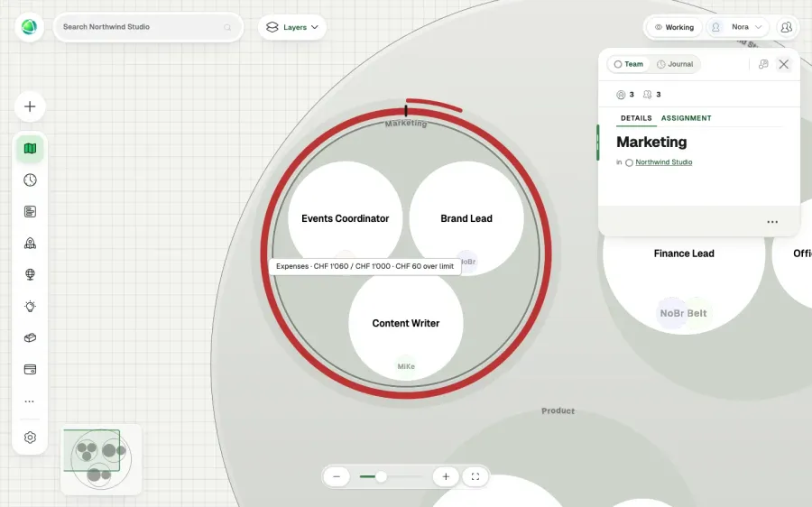Zoom in with the plus button
Image resolution: width=812 pixels, height=507 pixels.
pyautogui.click(x=446, y=476)
